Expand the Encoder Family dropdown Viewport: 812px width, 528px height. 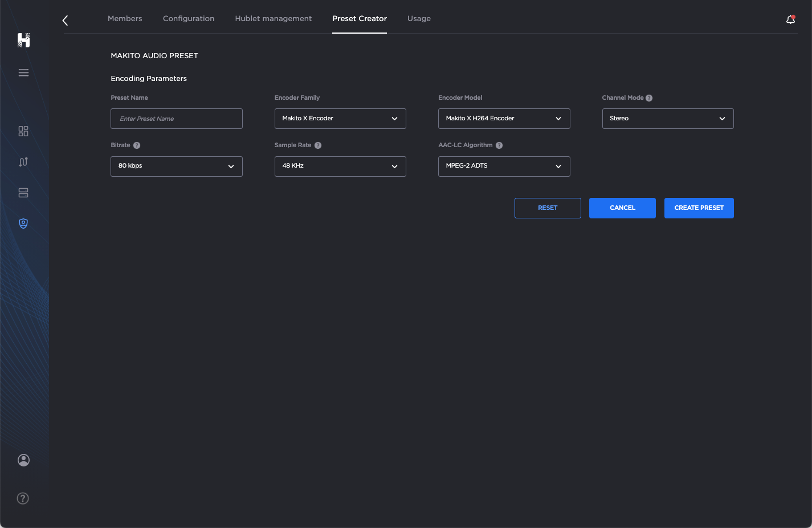coord(340,119)
